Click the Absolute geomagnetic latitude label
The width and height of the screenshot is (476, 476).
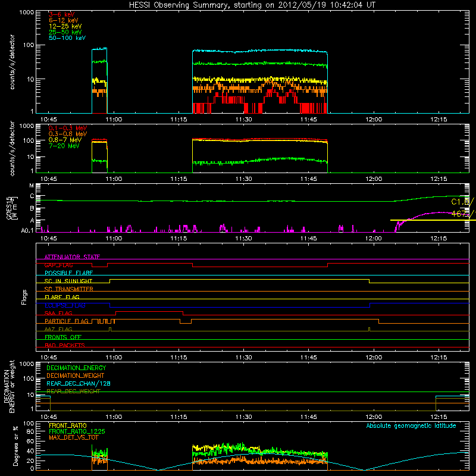[x=411, y=425]
